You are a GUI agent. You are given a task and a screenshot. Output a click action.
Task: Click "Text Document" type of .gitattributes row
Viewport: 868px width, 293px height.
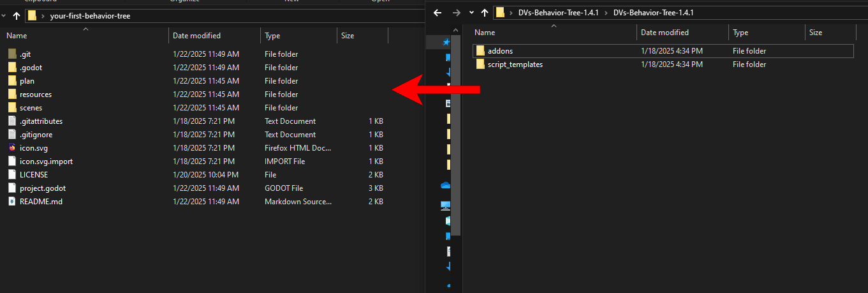click(290, 121)
